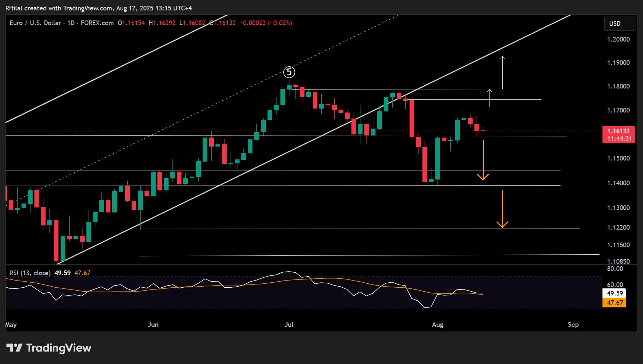Click the 1.12200 price axis label
The height and width of the screenshot is (364, 643).
pos(618,227)
